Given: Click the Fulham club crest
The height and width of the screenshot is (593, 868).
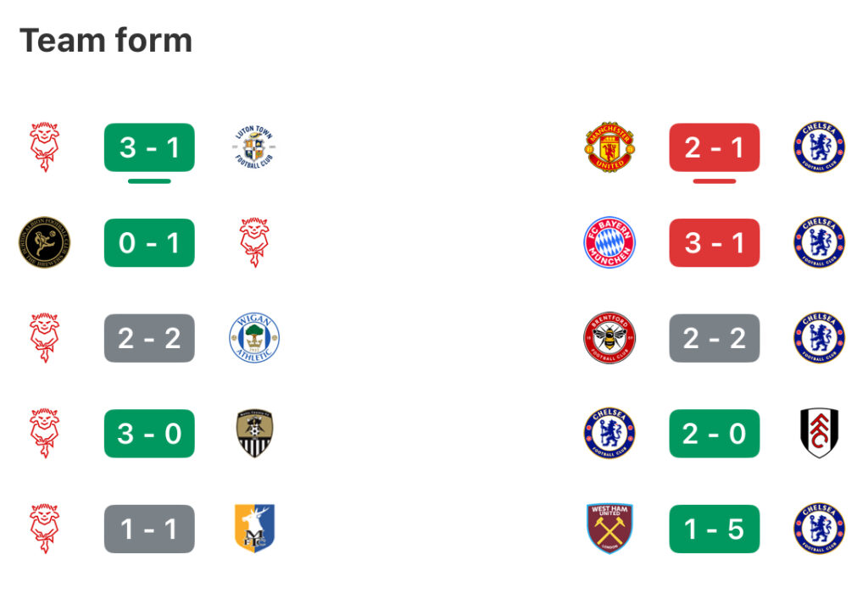Looking at the screenshot, I should click(x=819, y=434).
